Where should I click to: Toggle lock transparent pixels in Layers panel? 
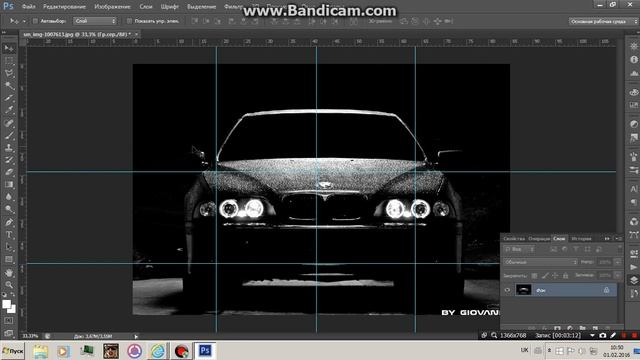tap(534, 276)
